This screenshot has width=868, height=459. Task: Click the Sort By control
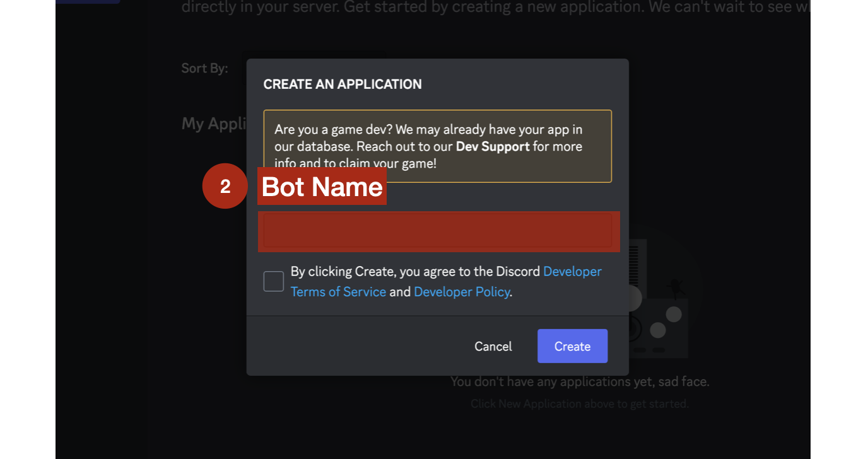(204, 68)
